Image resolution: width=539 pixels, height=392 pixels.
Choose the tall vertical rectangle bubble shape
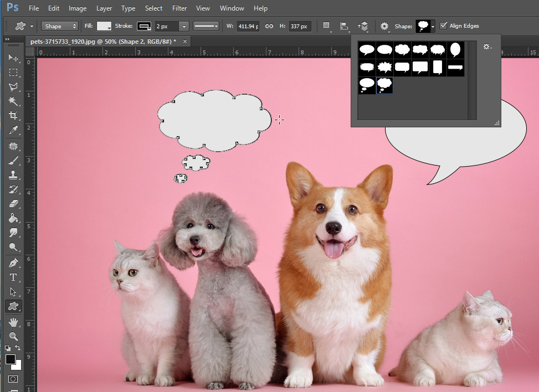click(x=437, y=68)
